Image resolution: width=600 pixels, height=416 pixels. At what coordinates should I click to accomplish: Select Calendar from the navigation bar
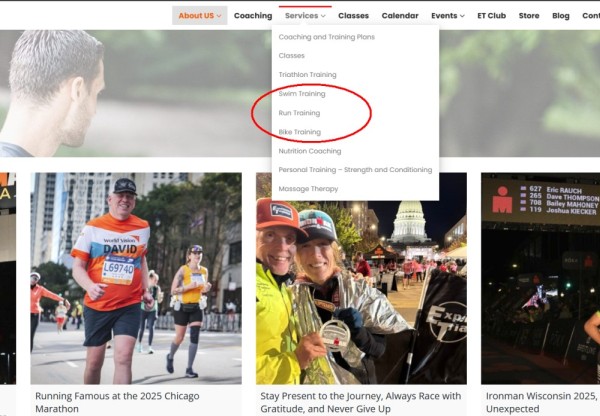tap(400, 16)
